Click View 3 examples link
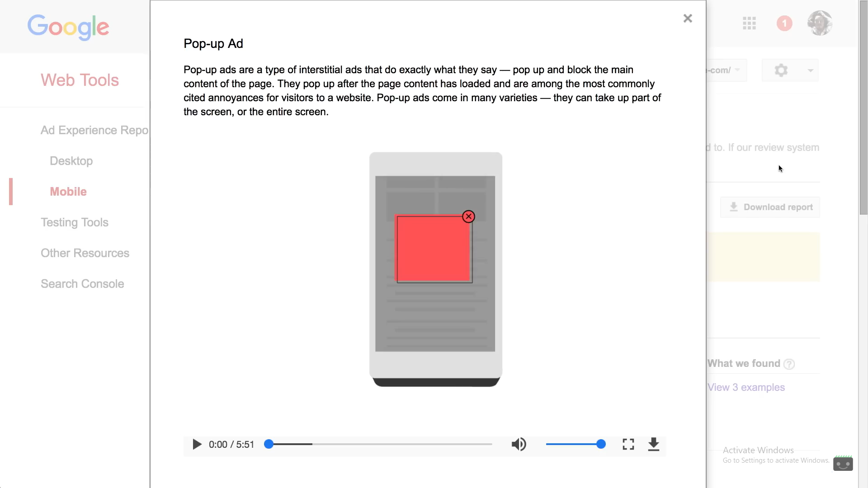The width and height of the screenshot is (868, 488). [x=746, y=387]
